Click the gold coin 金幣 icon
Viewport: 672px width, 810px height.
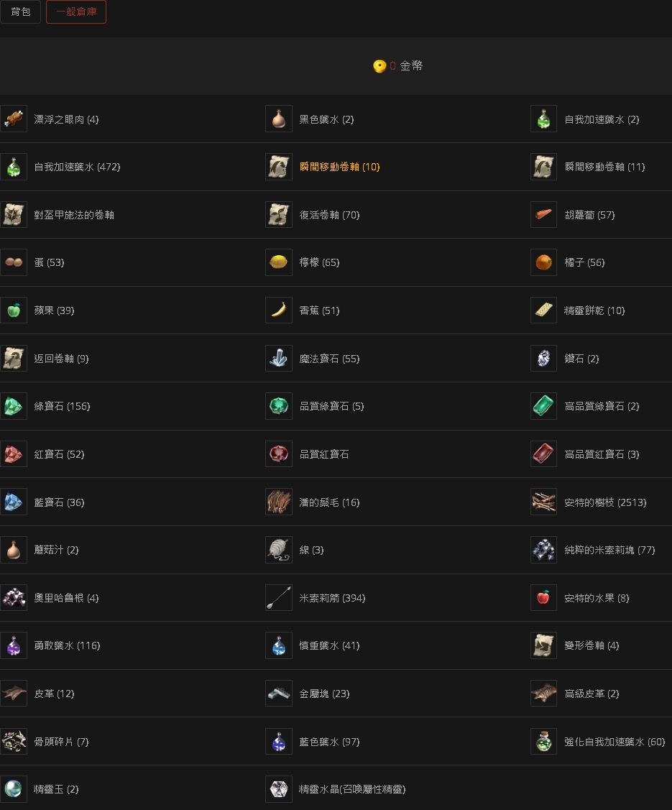(x=379, y=66)
